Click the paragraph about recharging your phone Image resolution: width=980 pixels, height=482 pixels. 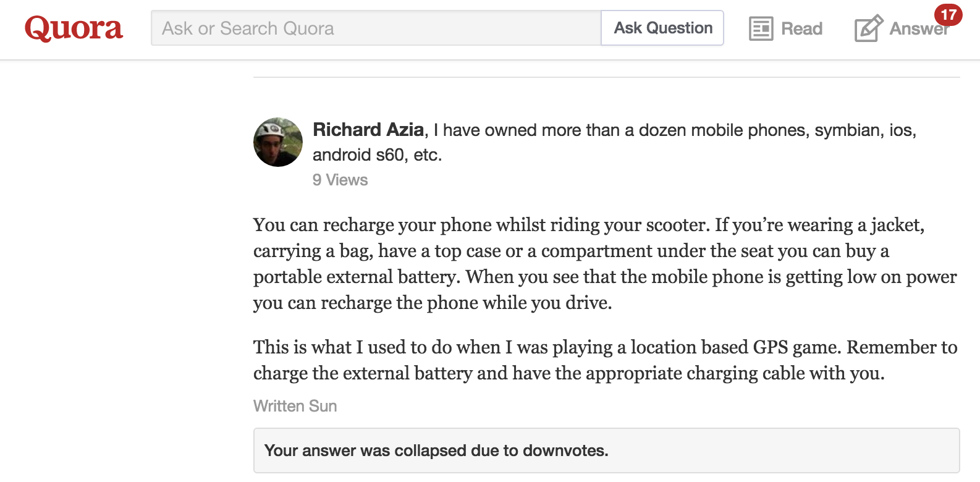[x=605, y=264]
